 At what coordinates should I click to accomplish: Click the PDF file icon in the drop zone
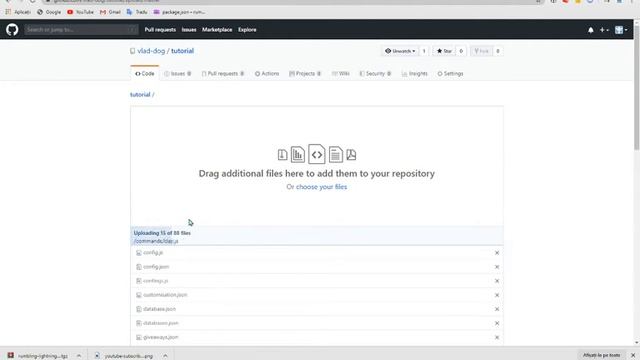(351, 155)
